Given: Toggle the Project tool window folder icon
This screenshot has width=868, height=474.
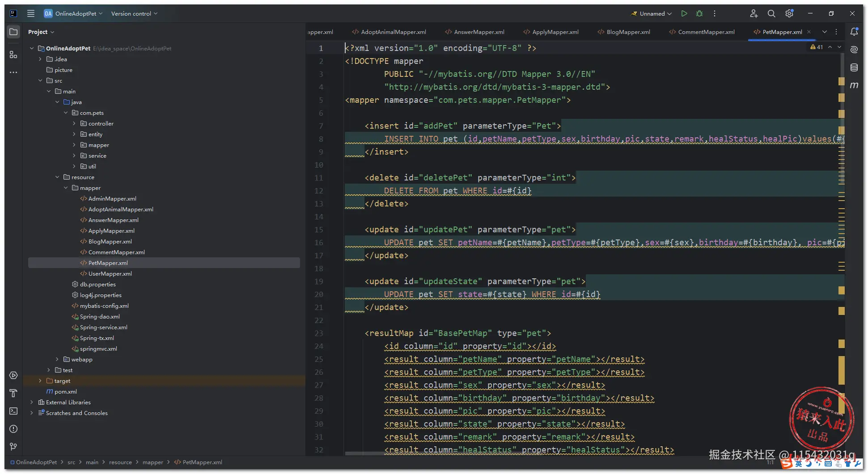Looking at the screenshot, I should [13, 32].
